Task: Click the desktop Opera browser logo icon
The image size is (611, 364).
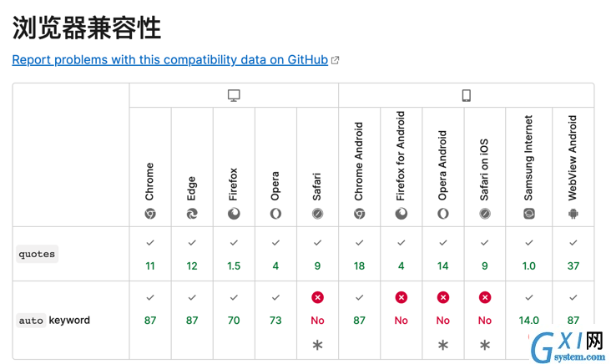Action: pos(275,214)
